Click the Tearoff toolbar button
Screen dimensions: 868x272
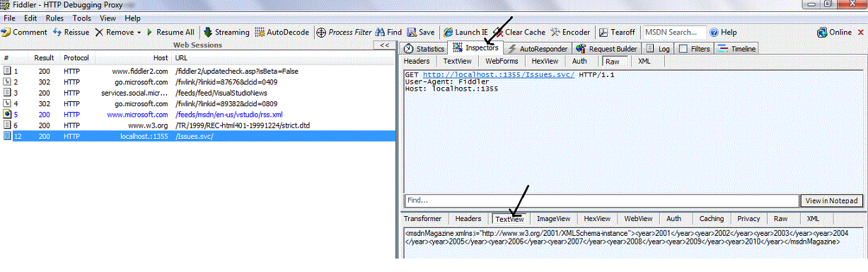pos(617,33)
